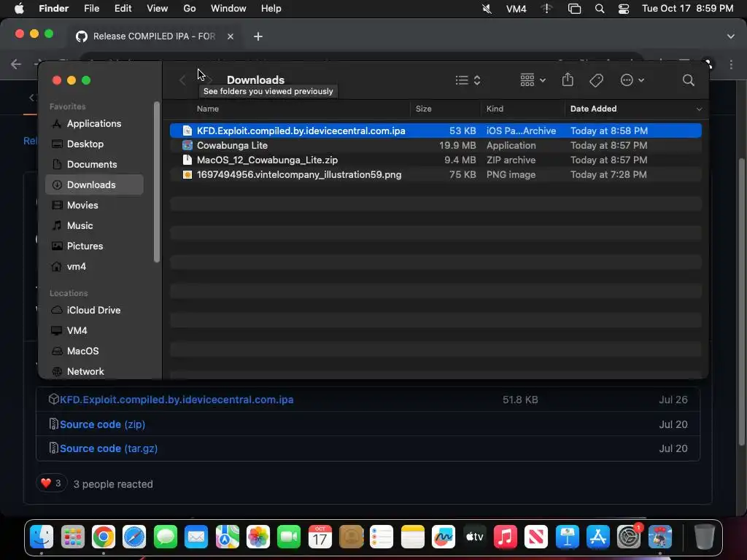Open the Edit menu
This screenshot has height=560, width=747.
pyautogui.click(x=123, y=9)
